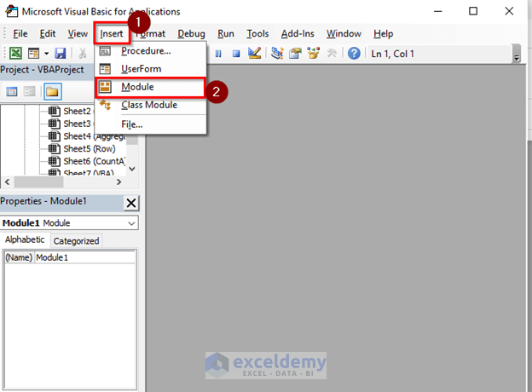Click the Procedure icon in Insert menu

point(105,51)
